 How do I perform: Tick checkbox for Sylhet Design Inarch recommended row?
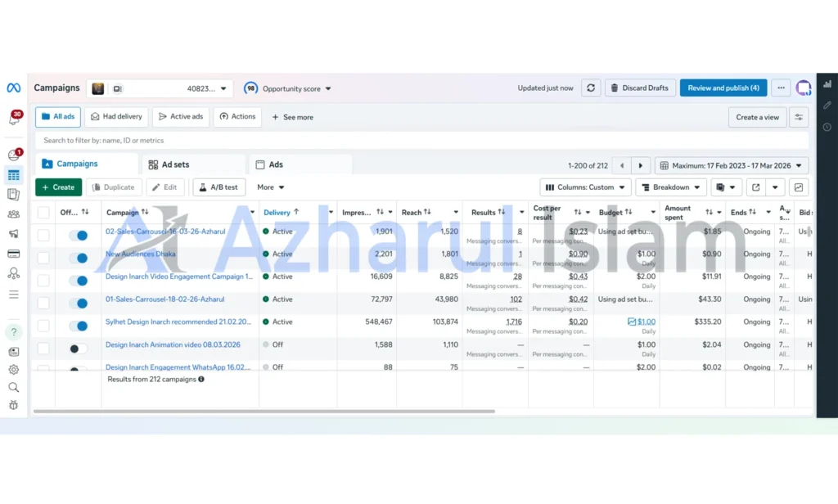(x=43, y=326)
